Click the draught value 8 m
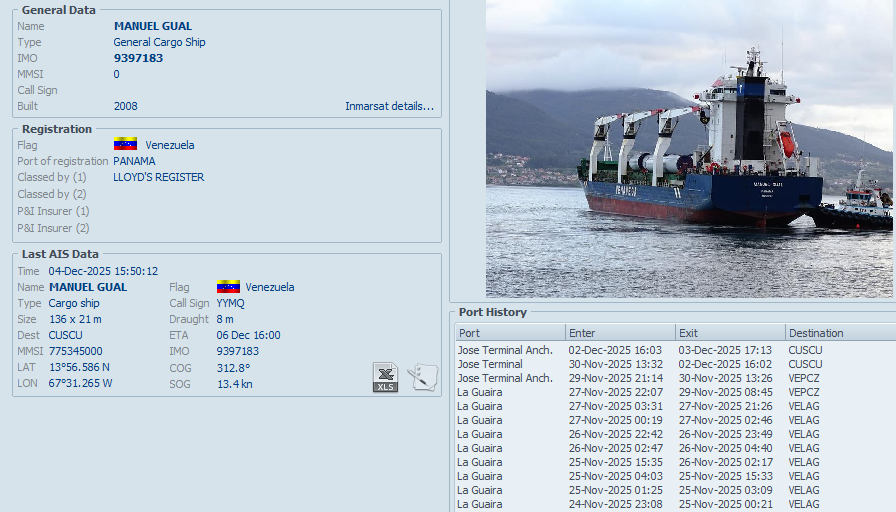The height and width of the screenshot is (512, 896). pos(225,319)
